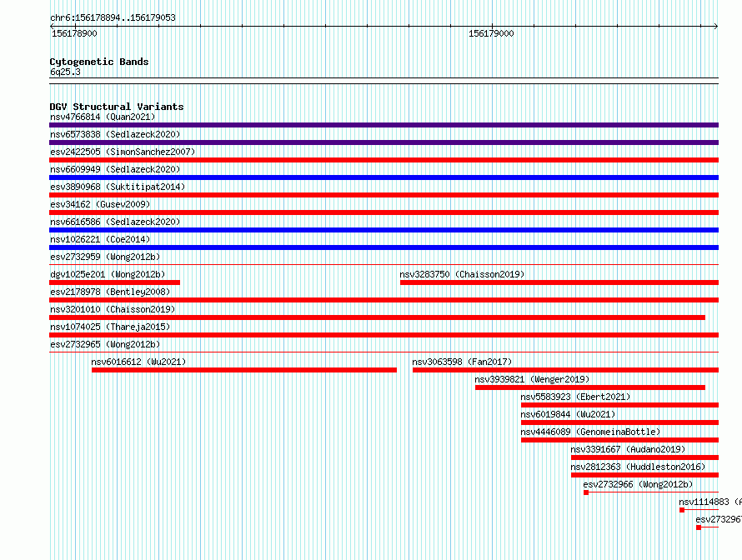This screenshot has width=742, height=560.
Task: Click the blue bar for nsv6616586
Action: click(384, 230)
